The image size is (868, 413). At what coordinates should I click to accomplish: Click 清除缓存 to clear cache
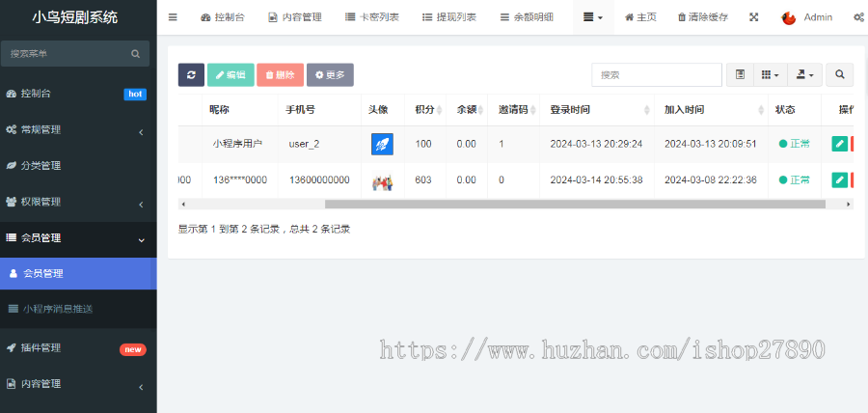(x=703, y=17)
